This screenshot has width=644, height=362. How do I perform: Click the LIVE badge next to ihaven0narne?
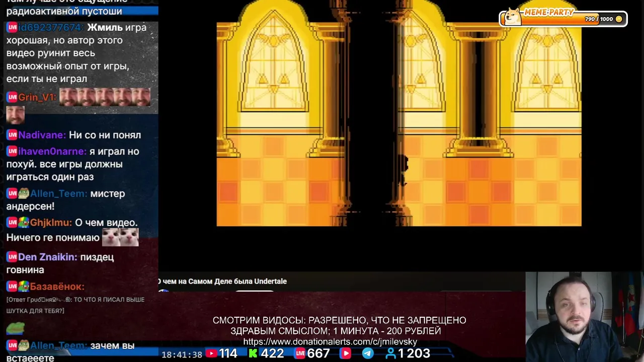pyautogui.click(x=12, y=151)
